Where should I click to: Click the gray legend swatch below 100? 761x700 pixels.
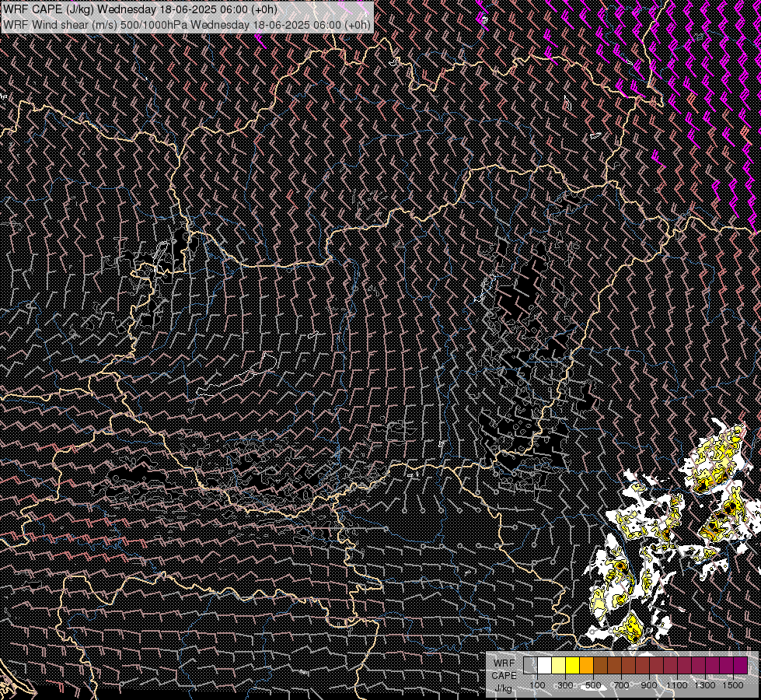pos(530,665)
